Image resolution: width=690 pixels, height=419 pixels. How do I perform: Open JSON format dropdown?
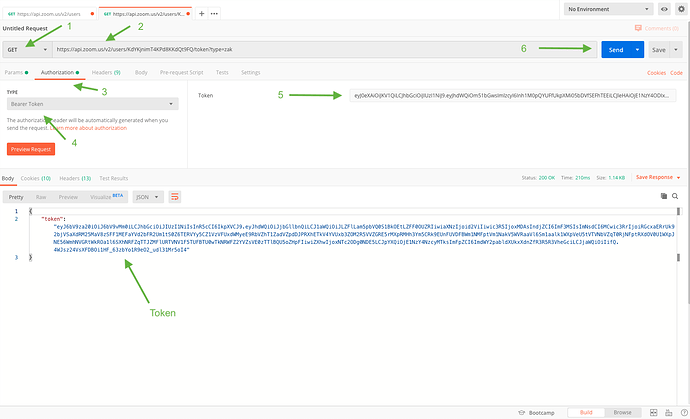point(148,197)
